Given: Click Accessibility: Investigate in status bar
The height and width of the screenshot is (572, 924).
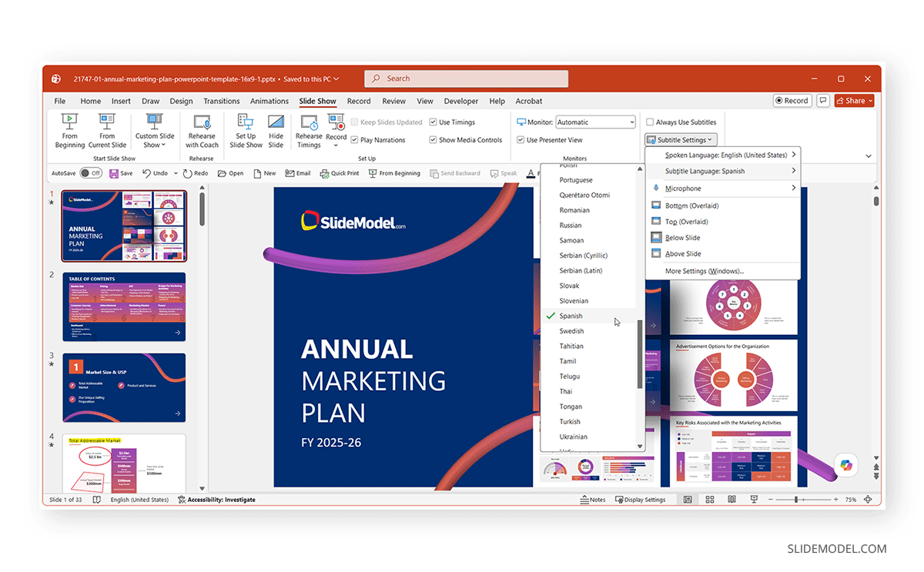Looking at the screenshot, I should point(216,500).
